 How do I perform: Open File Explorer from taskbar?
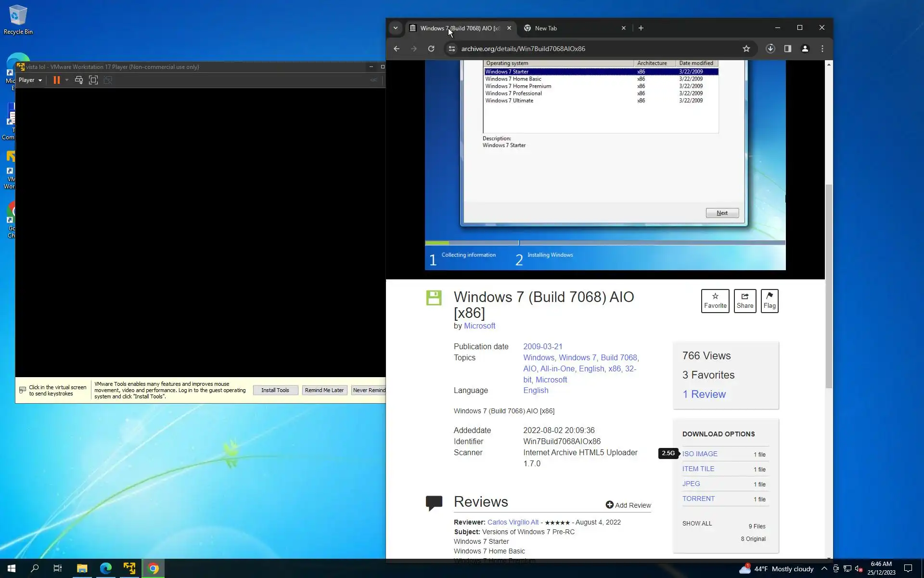coord(82,568)
